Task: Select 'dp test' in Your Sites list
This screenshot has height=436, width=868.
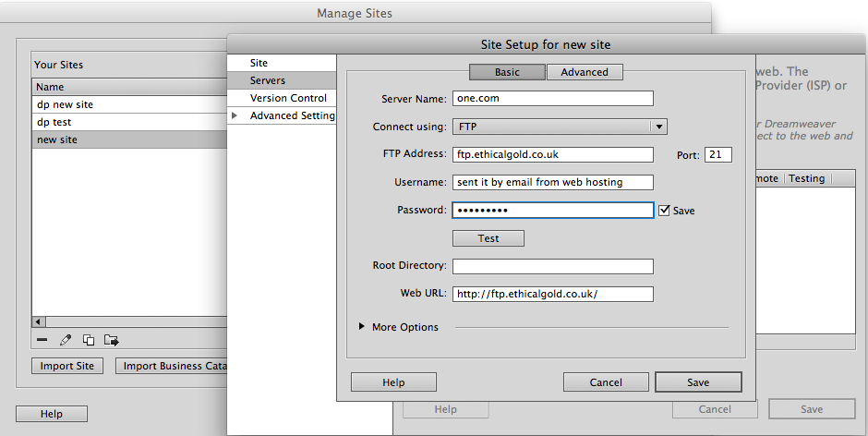Action: 54,122
